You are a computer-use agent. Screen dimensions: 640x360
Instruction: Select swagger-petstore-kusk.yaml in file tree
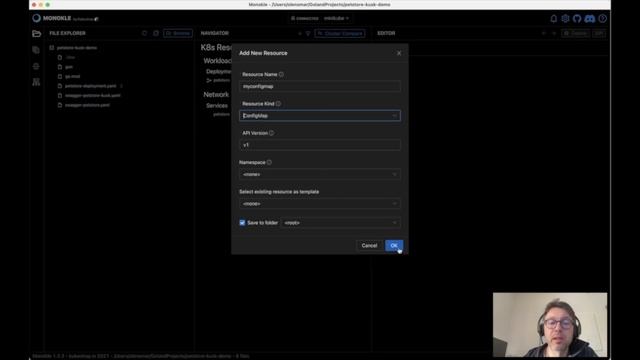coord(93,96)
